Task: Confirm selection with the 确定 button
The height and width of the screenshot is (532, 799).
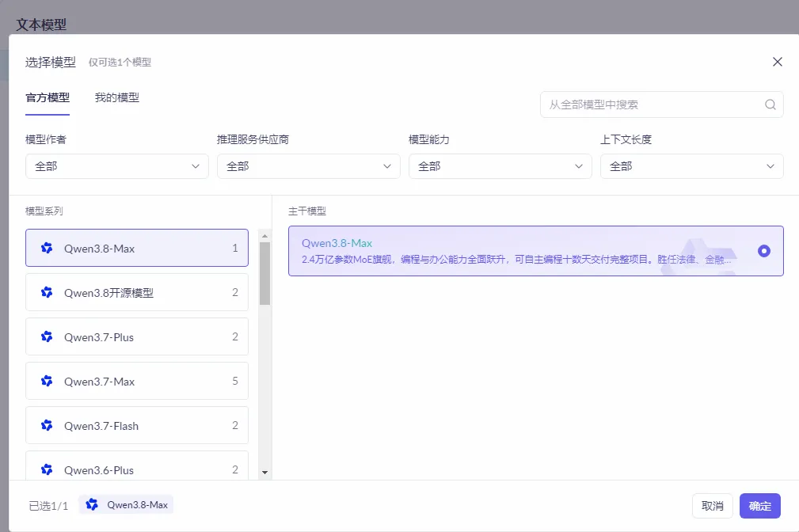Action: click(759, 506)
